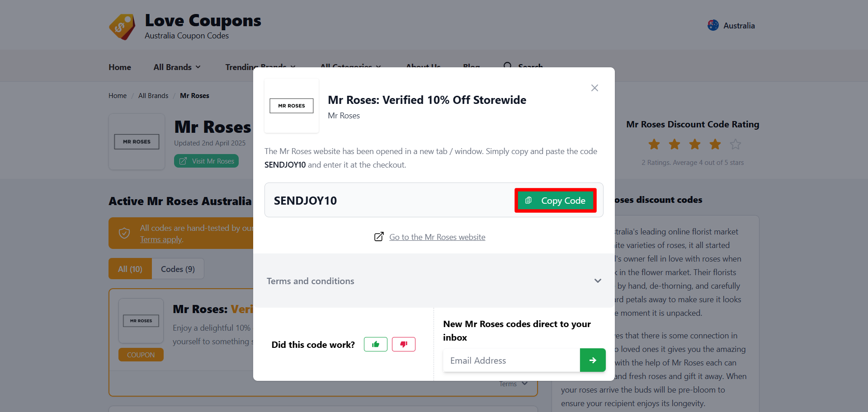Click Mr Roses: Verified 10% Off Storewide heading

click(427, 100)
